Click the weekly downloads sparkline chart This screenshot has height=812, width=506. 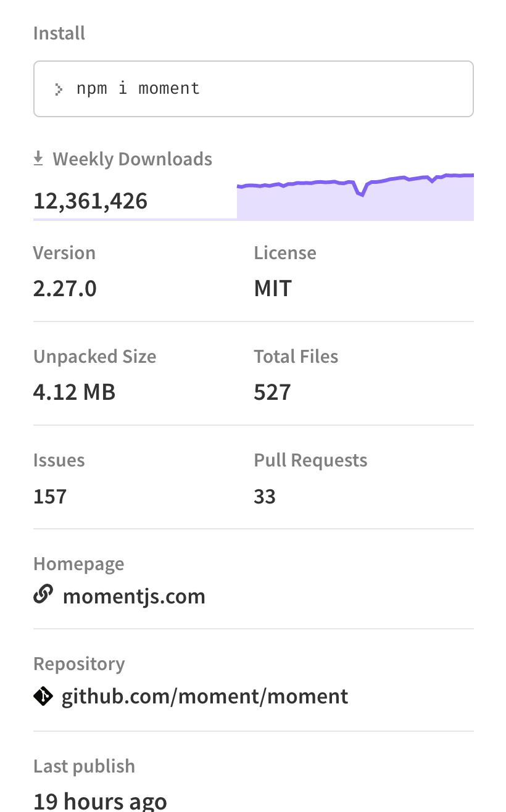pyautogui.click(x=355, y=194)
